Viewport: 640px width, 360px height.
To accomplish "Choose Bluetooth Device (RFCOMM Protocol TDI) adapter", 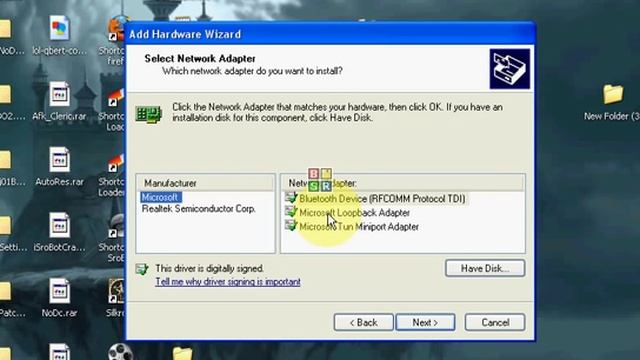I will [382, 199].
